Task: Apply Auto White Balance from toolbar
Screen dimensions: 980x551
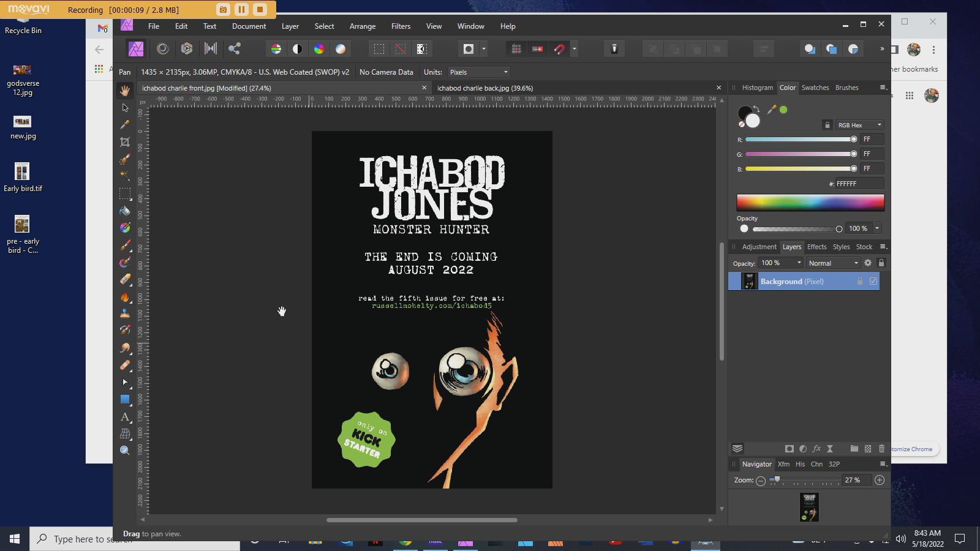Action: pyautogui.click(x=341, y=49)
